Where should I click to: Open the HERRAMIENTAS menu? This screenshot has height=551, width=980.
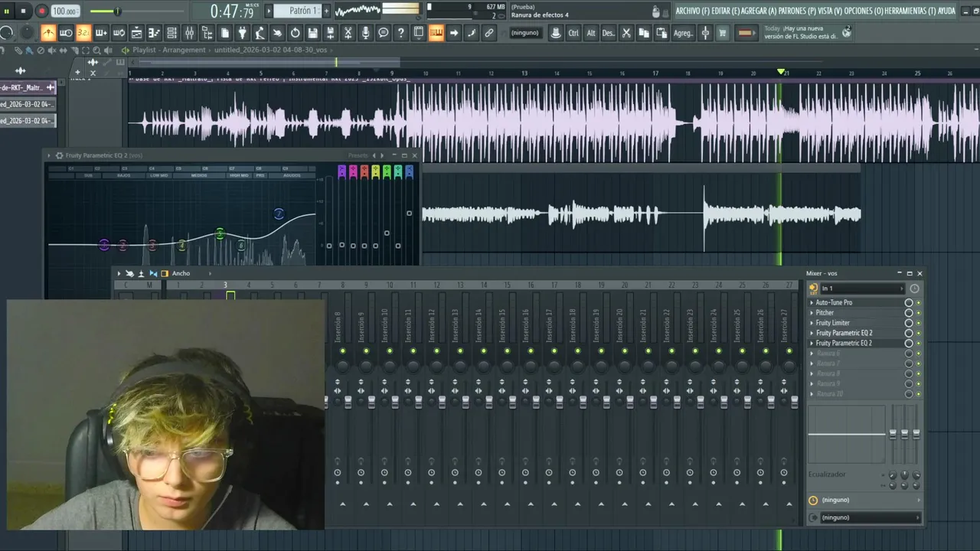point(910,11)
